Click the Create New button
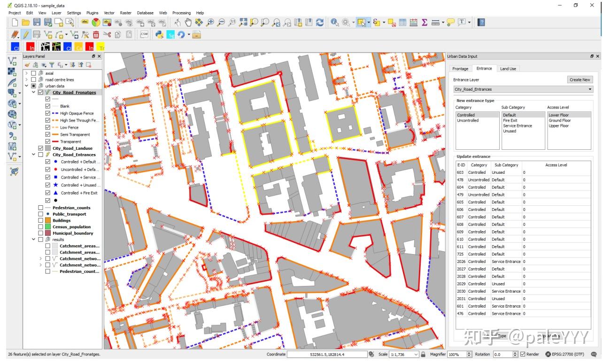 [580, 80]
